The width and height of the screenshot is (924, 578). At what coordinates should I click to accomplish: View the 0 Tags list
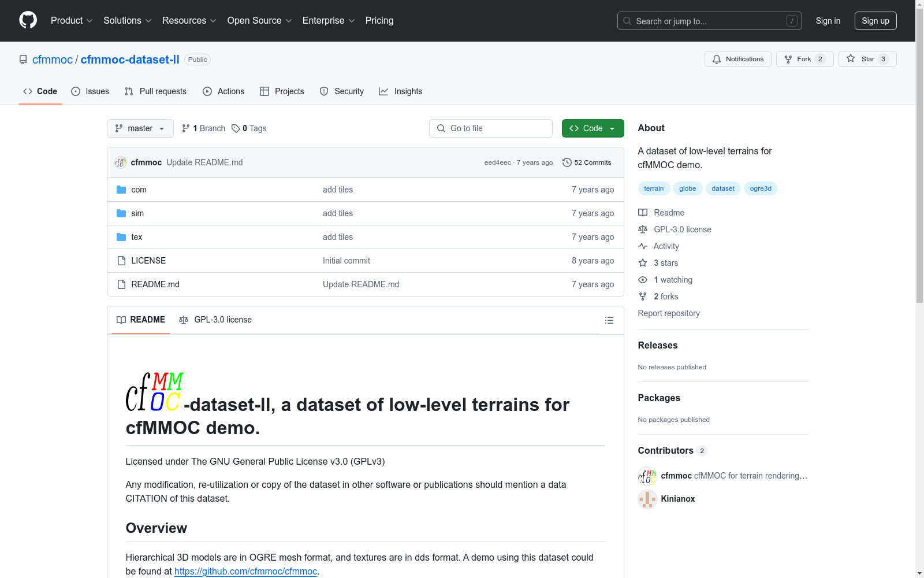point(249,128)
